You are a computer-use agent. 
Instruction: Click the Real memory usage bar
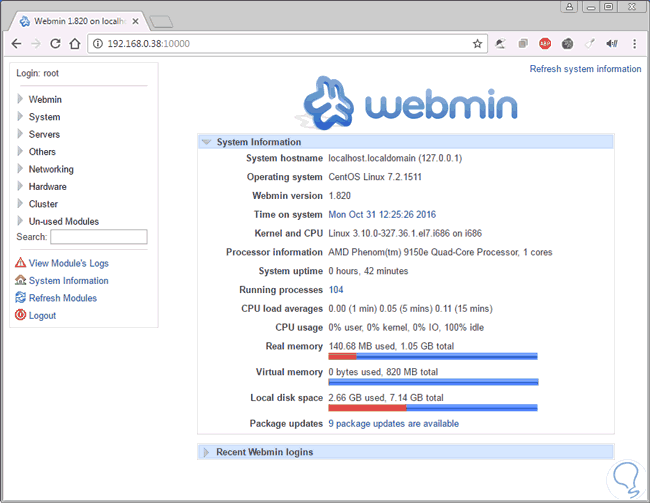click(x=433, y=356)
